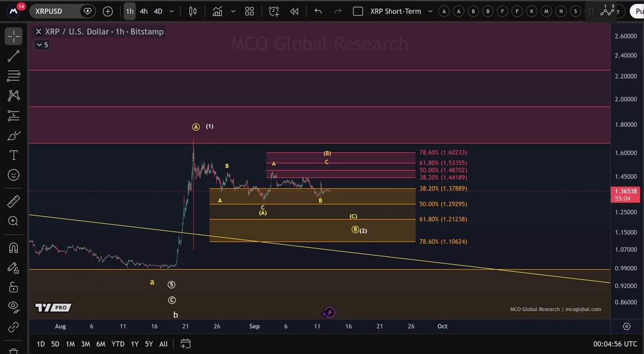
Task: Open timezone settings at 00:04:56 UTC
Action: (x=615, y=344)
